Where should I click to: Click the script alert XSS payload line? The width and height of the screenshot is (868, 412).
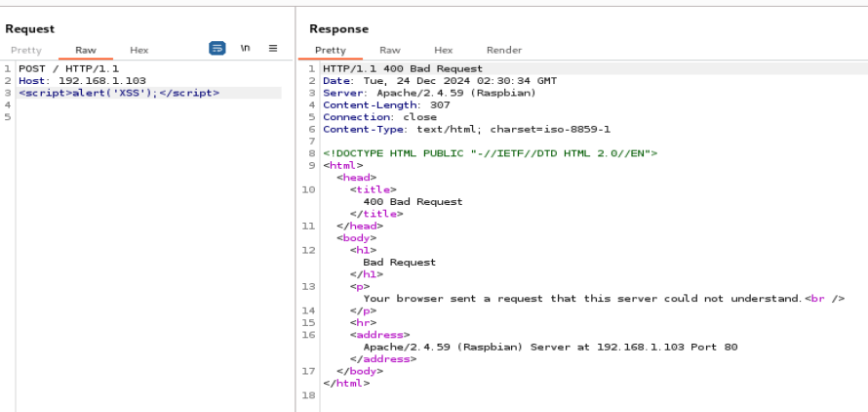click(119, 93)
